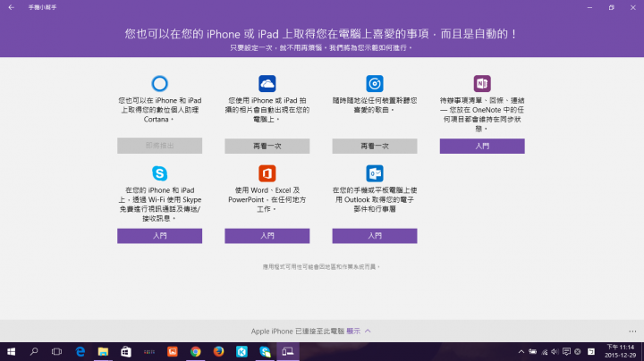Click 入門 under the Outlook card
The height and width of the screenshot is (361, 644).
point(375,236)
